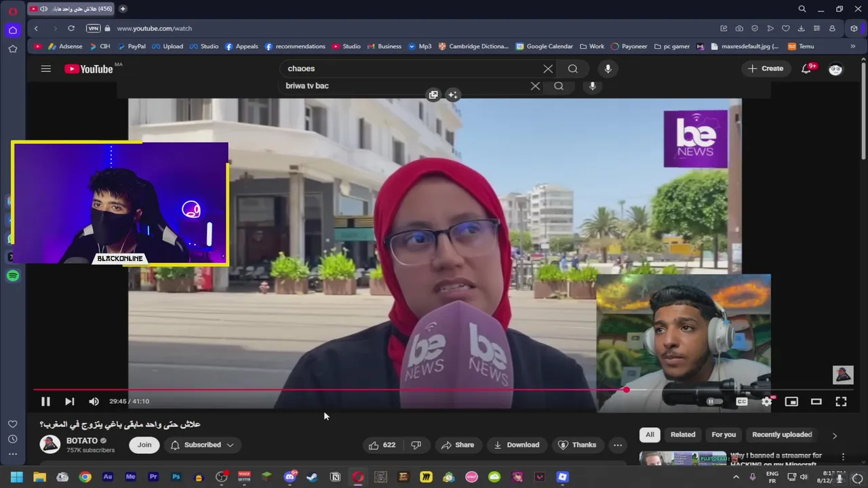Open Opera browser downloads icon
This screenshot has width=868, height=488.
801,28
